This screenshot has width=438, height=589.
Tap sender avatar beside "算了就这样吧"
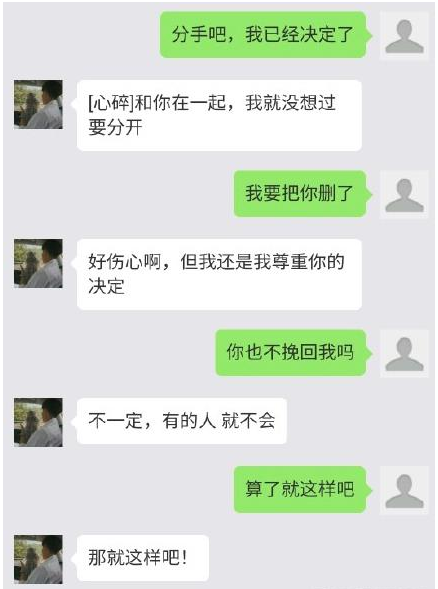click(404, 490)
